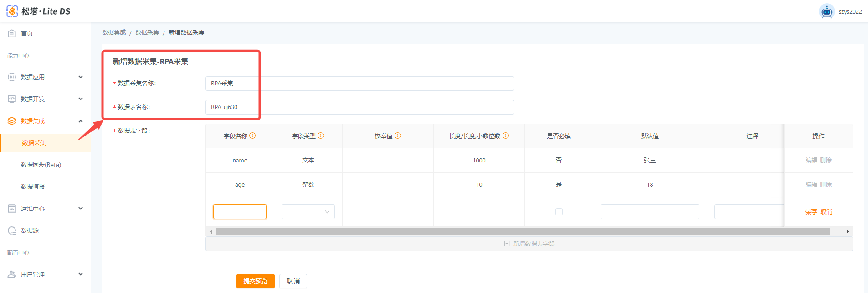
Task: Click the table's horizontal scrollbar
Action: 522,232
